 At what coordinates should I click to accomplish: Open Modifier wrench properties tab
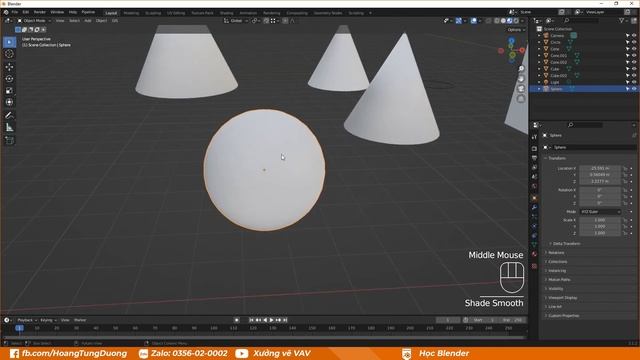click(534, 207)
